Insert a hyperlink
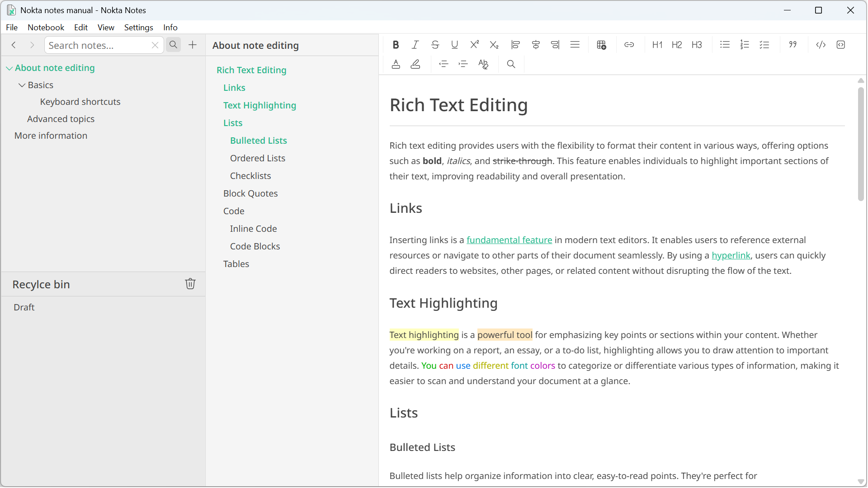Viewport: 868px width, 488px height. [629, 44]
